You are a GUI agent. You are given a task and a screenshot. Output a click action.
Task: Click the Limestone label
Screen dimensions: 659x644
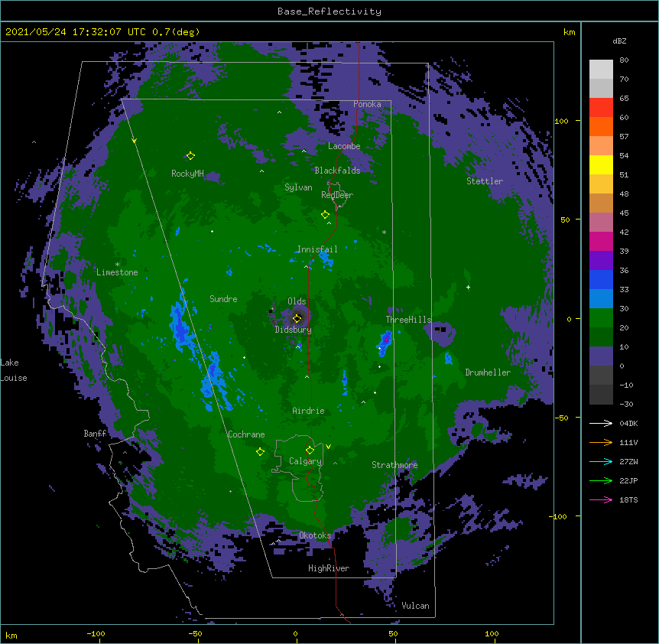pos(117,272)
